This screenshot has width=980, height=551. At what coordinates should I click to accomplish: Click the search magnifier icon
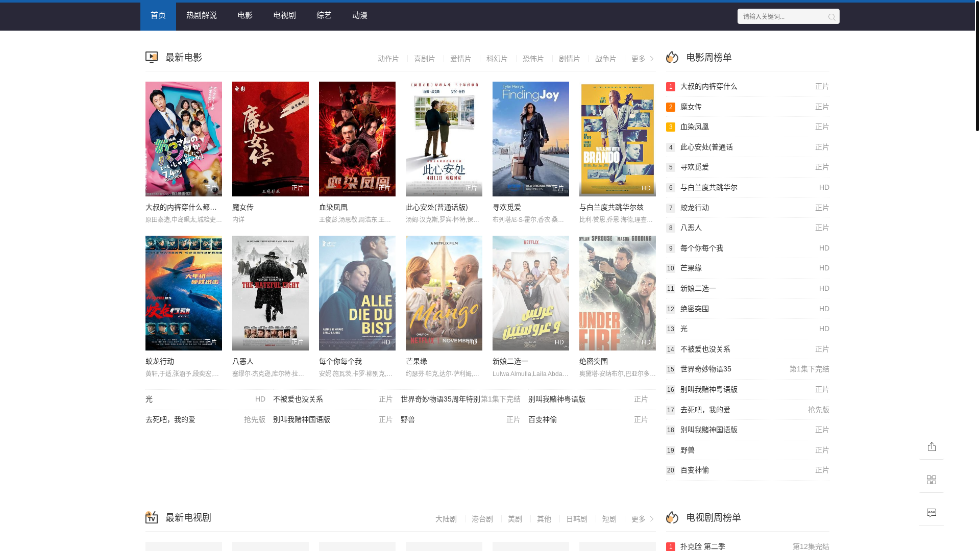click(x=831, y=17)
